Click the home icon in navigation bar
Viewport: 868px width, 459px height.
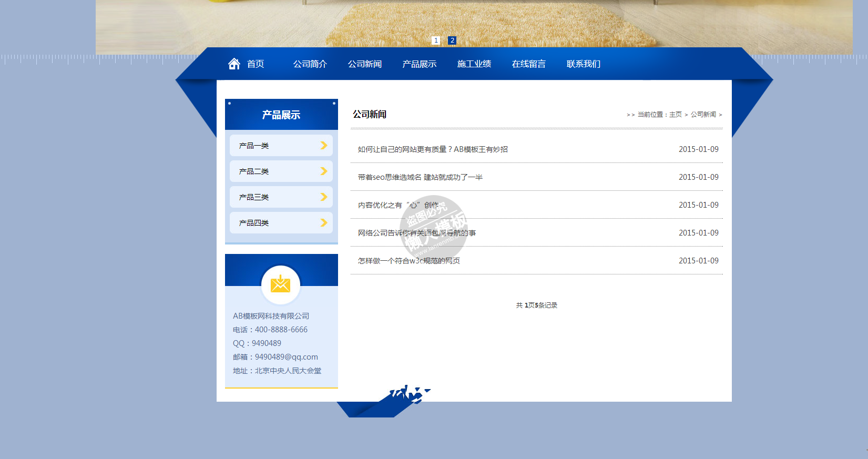coord(234,64)
